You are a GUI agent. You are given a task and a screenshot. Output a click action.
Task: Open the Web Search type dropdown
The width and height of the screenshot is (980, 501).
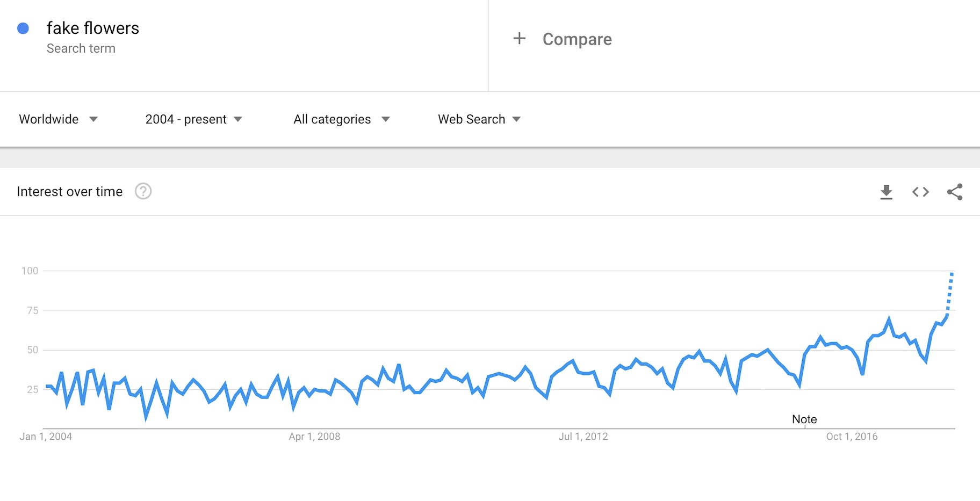(478, 119)
